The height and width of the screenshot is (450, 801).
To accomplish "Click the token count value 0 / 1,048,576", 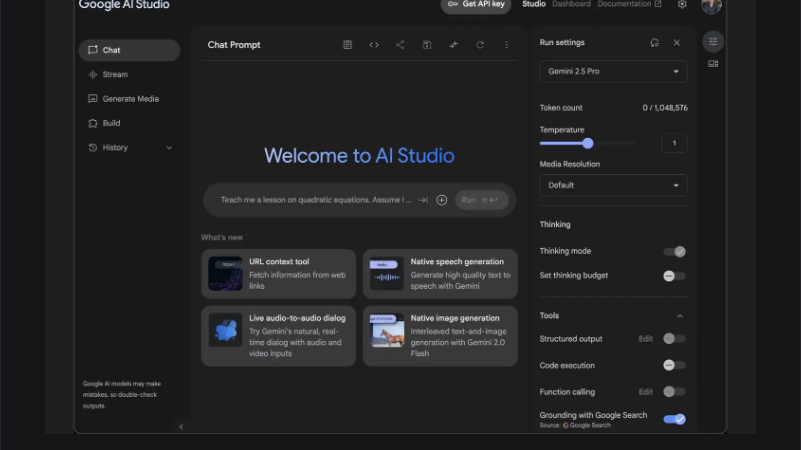I will 665,108.
